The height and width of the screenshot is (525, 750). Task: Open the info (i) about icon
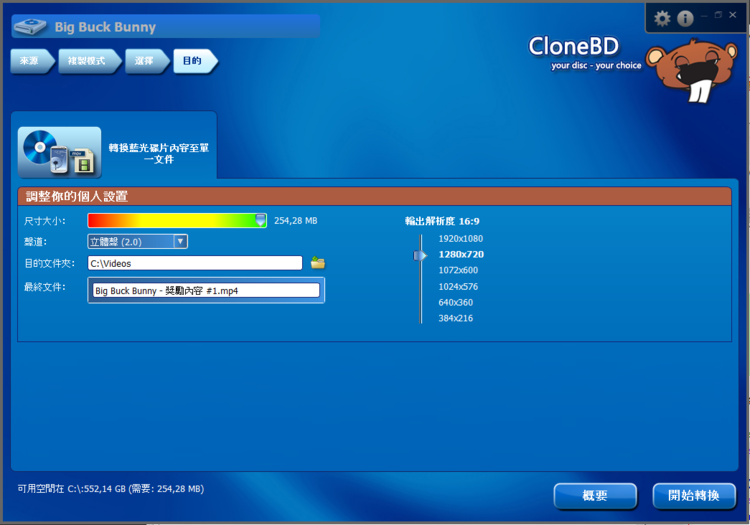point(685,19)
